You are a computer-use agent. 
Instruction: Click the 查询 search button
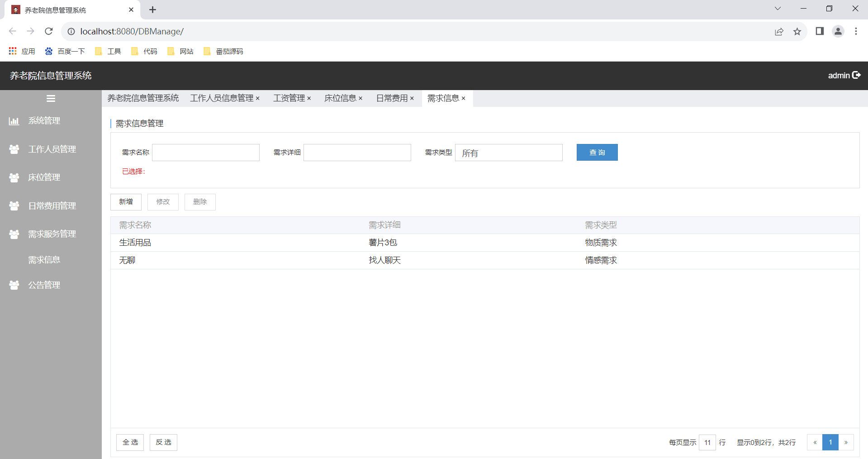coord(597,153)
